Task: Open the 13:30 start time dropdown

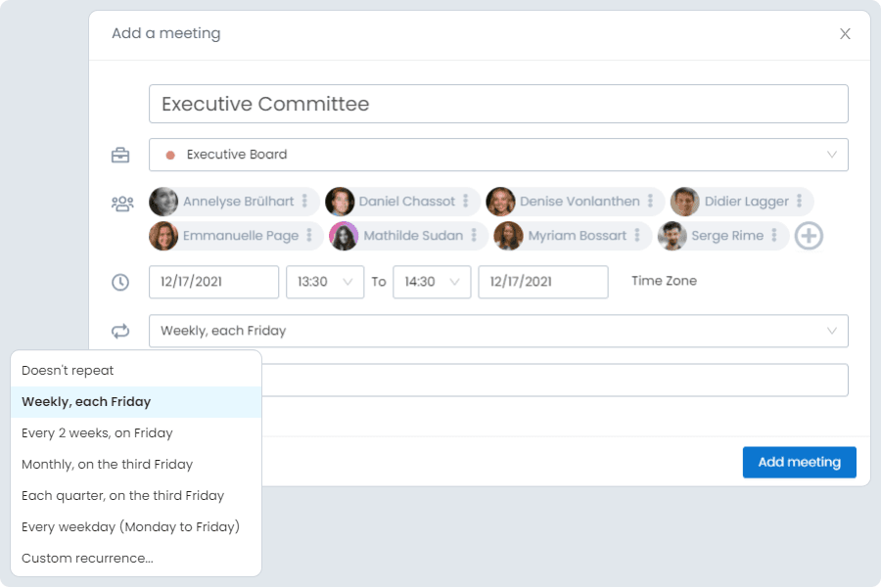Action: (325, 282)
